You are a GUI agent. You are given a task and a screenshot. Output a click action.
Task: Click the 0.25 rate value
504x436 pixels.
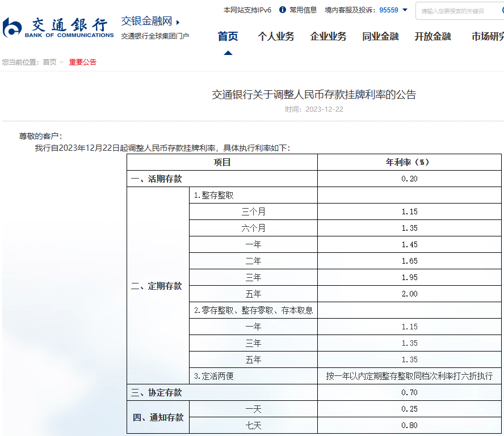[x=409, y=409]
